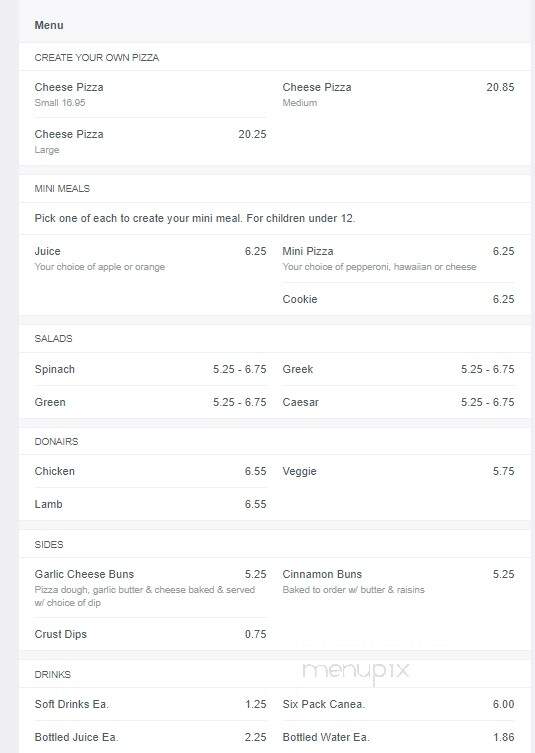The height and width of the screenshot is (753, 535).
Task: Select the Create Your Own Pizza section header
Action: pos(97,58)
